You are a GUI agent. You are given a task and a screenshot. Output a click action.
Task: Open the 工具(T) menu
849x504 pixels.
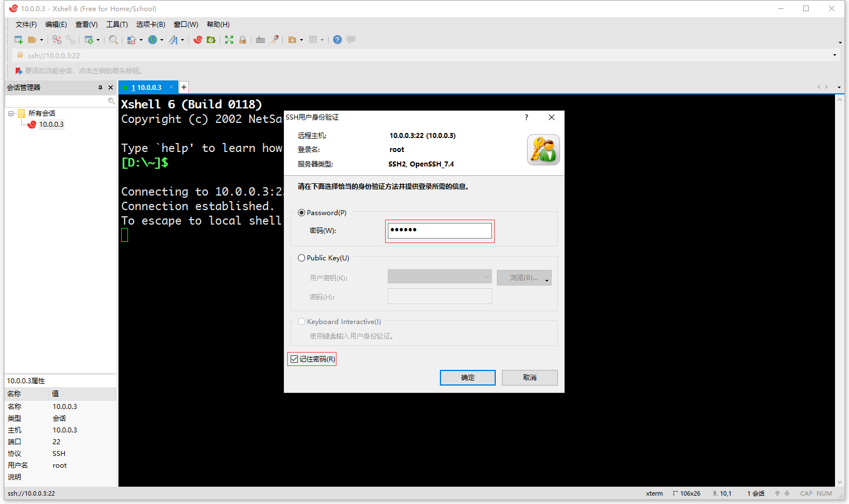tap(117, 25)
